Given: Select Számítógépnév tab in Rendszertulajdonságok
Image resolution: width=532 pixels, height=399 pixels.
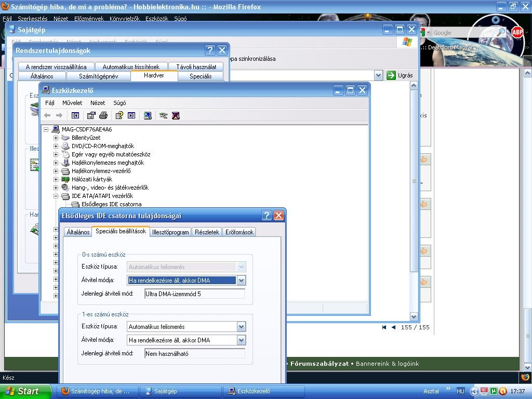Looking at the screenshot, I should [x=98, y=76].
